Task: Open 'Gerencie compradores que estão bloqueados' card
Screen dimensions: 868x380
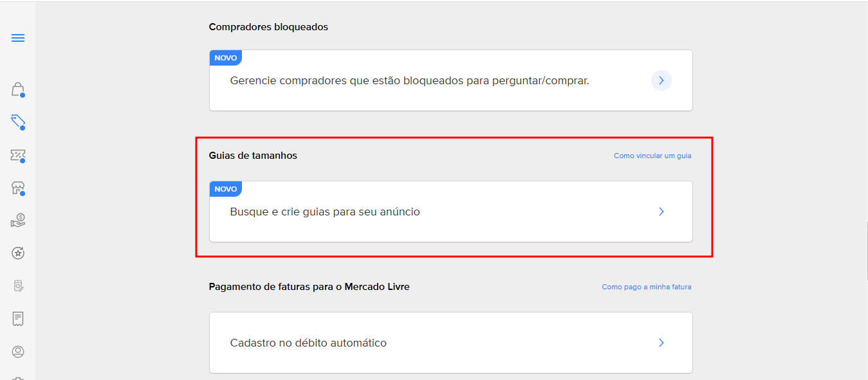Action: click(409, 81)
